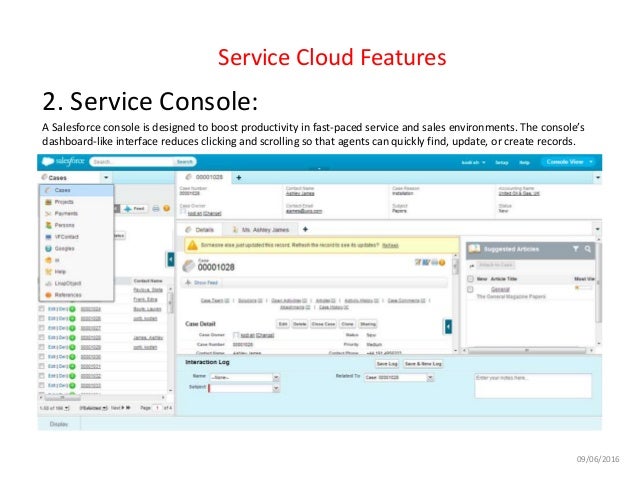Open the primary tabs options dropdown

pos(597,178)
